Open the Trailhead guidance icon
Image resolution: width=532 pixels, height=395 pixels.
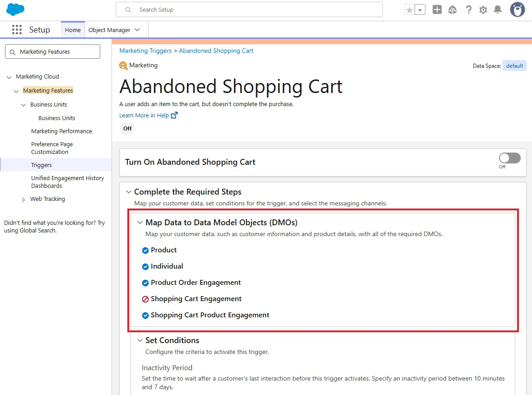coord(452,10)
